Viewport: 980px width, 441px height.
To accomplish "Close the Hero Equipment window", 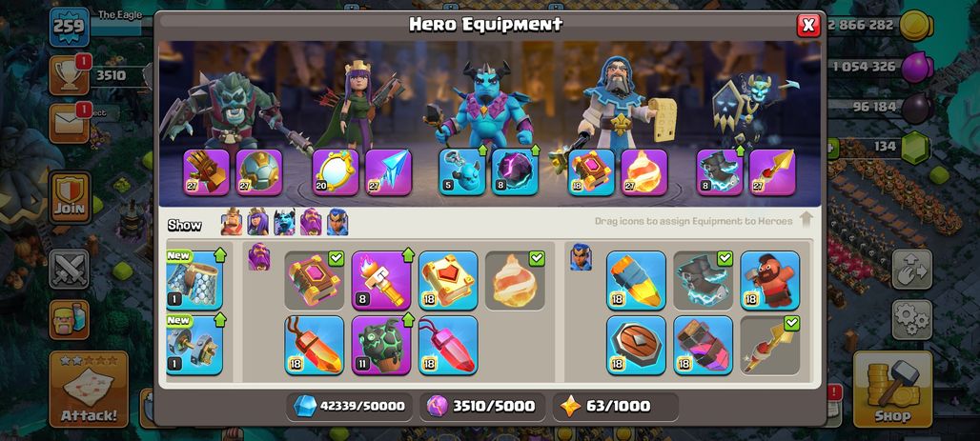I will 808,25.
